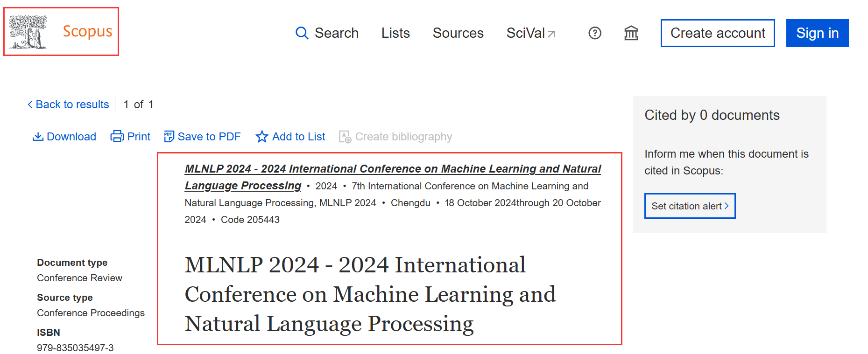Open SciVal external link
The width and height of the screenshot is (868, 354).
tap(530, 33)
